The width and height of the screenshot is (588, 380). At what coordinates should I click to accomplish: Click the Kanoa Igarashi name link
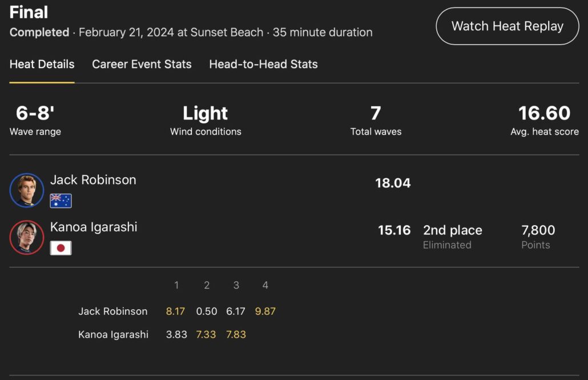94,227
